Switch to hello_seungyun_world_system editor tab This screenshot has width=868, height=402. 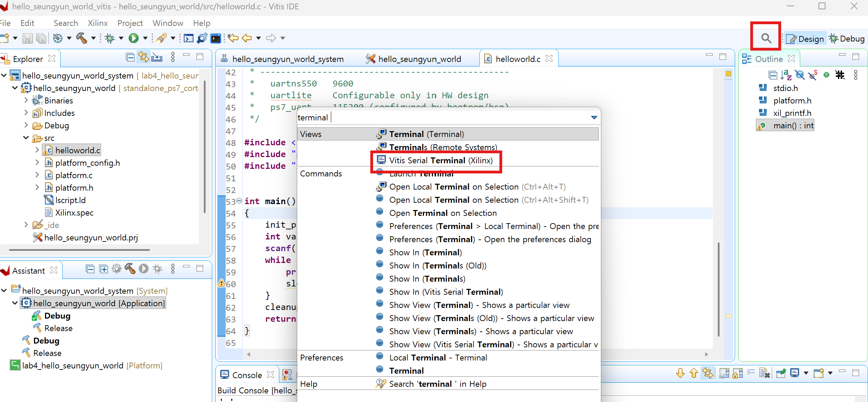(287, 59)
